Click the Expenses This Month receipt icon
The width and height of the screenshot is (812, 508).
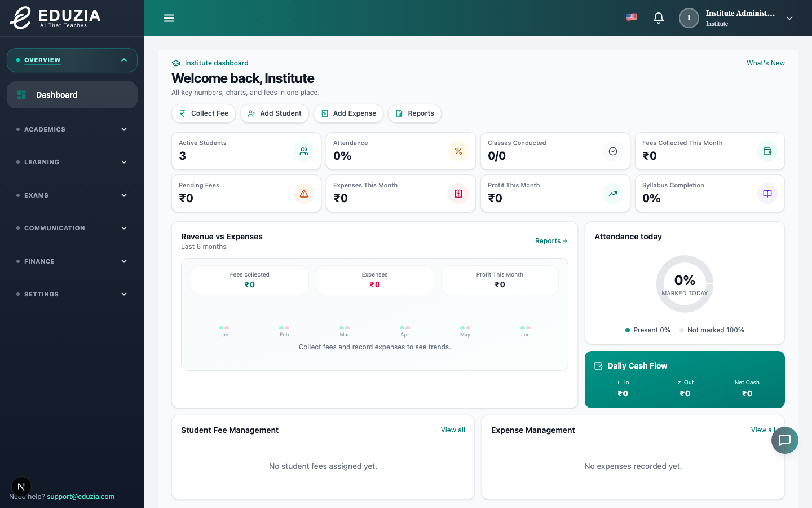(x=458, y=194)
